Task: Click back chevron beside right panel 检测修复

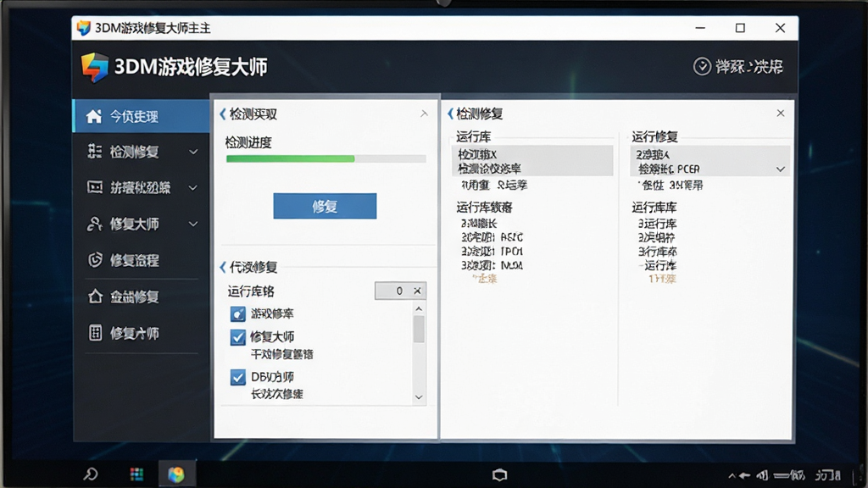Action: (450, 114)
